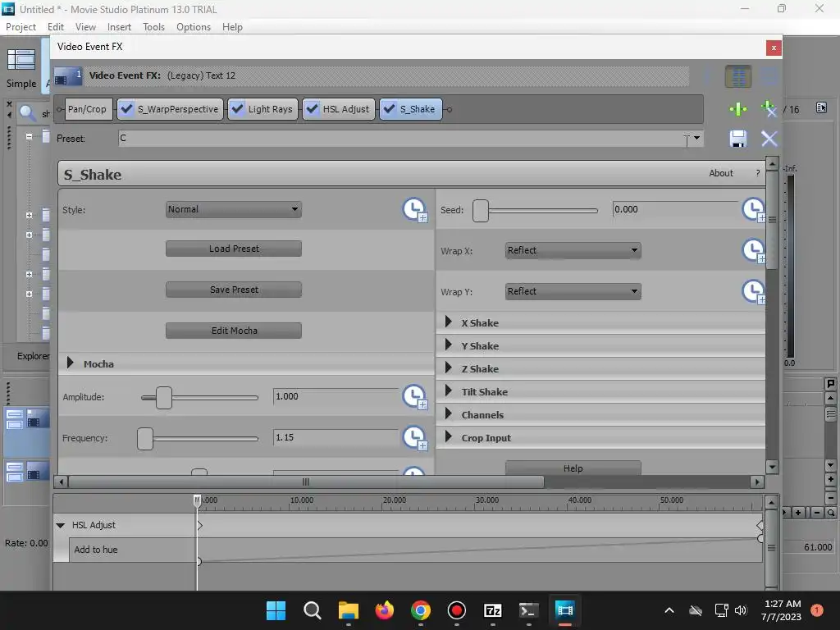This screenshot has width=840, height=630.
Task: Click the speaker volume tray icon
Action: coord(741,610)
